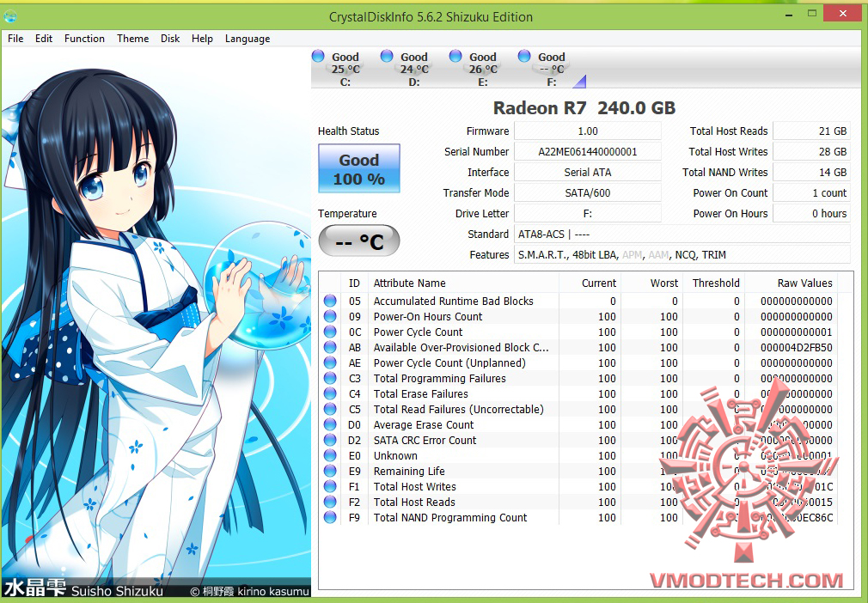Viewport: 868px width, 603px height.
Task: Click status orb for Power-On Hours Count
Action: coord(331,316)
